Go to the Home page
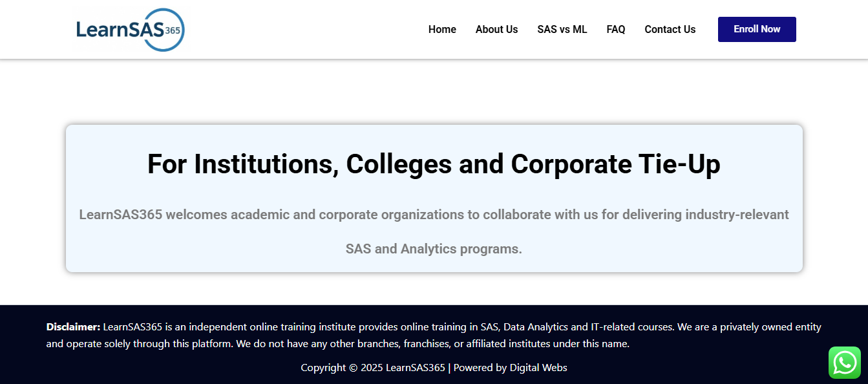This screenshot has height=384, width=868. coord(442,30)
